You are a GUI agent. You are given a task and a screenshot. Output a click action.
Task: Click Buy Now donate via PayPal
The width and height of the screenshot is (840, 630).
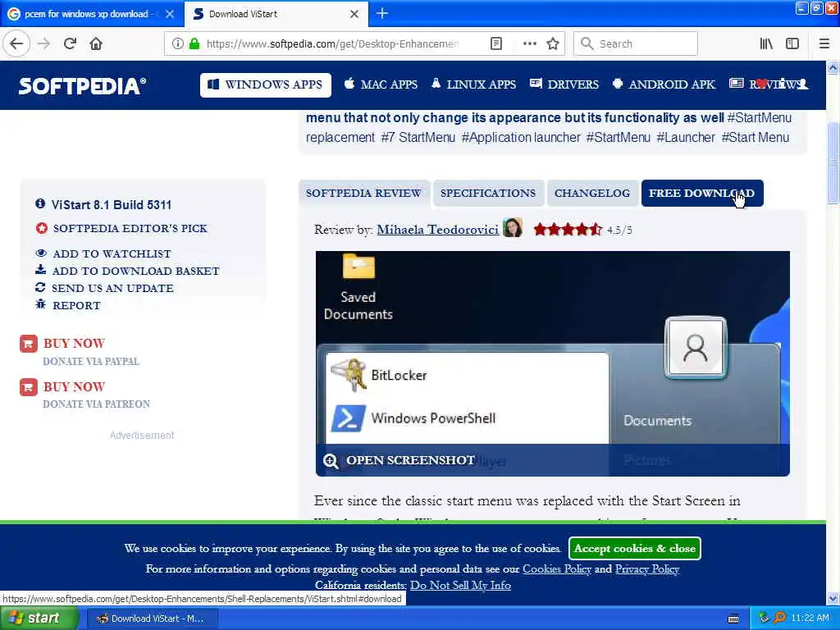pos(79,351)
